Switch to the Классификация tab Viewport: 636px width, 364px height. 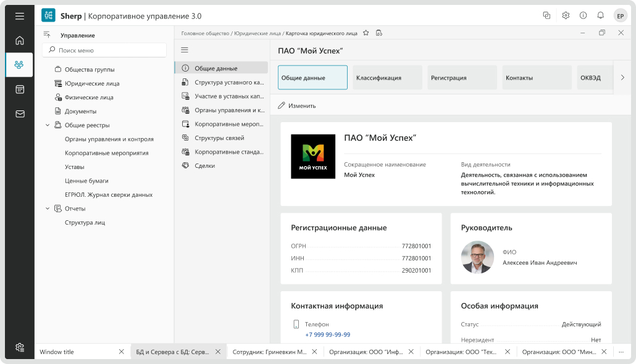click(x=387, y=78)
